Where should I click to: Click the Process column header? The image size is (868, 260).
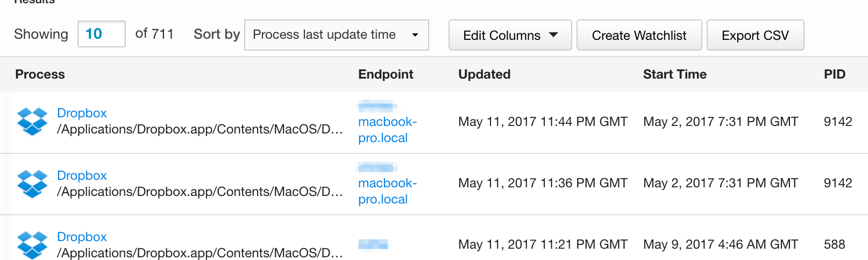[x=40, y=74]
